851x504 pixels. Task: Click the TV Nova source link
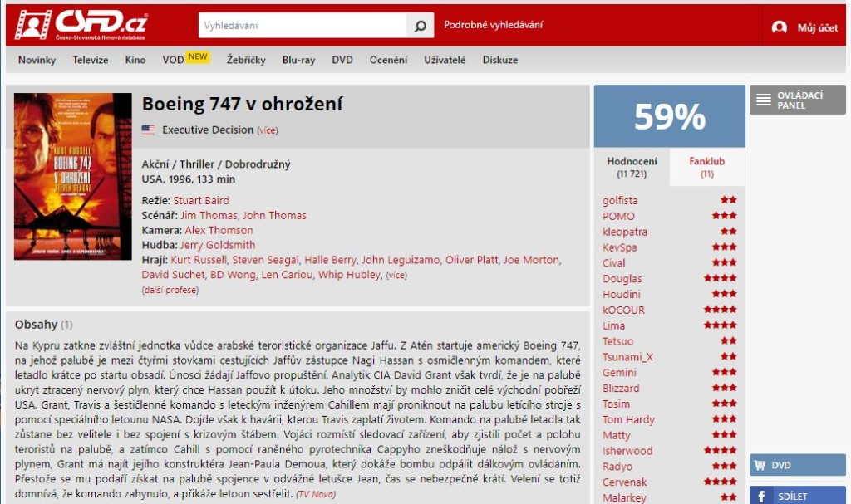(x=316, y=494)
